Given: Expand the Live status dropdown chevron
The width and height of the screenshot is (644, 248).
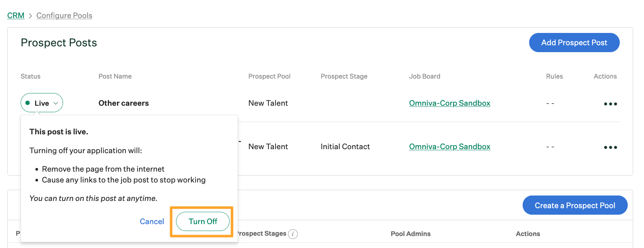Looking at the screenshot, I should pos(56,103).
